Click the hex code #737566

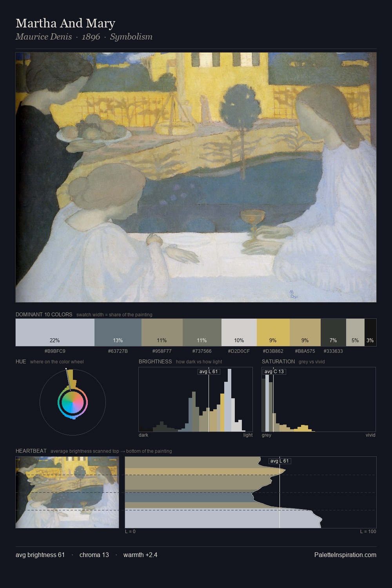pyautogui.click(x=202, y=351)
